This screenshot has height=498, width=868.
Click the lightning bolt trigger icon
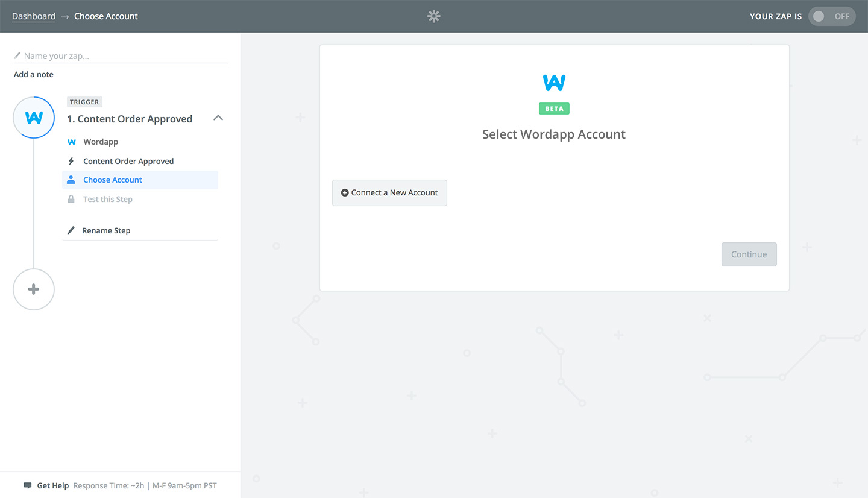point(71,161)
